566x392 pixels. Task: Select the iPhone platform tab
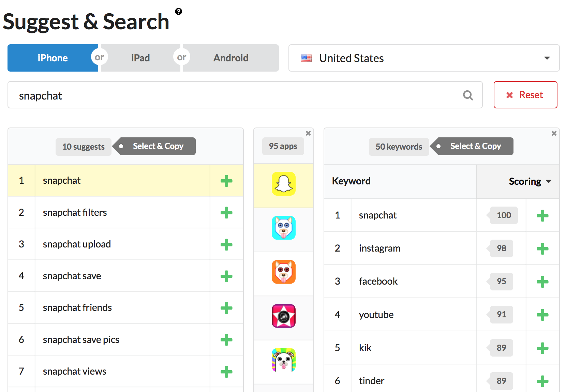[53, 58]
